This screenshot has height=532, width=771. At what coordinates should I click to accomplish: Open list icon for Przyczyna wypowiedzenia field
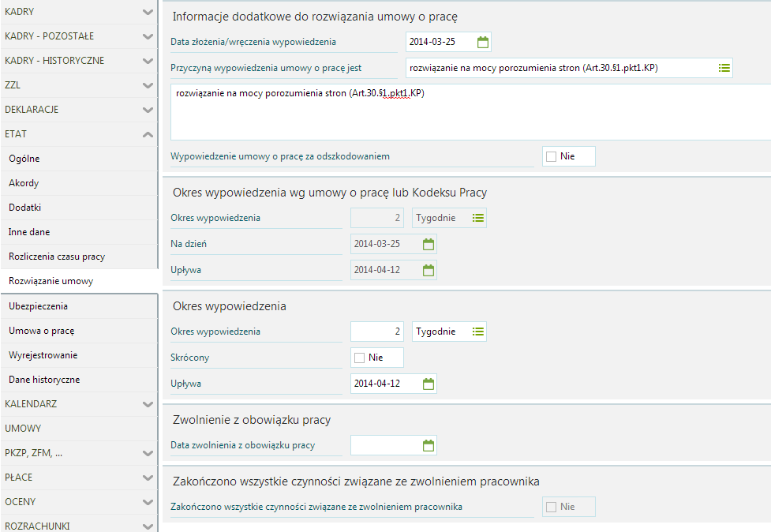click(x=724, y=68)
